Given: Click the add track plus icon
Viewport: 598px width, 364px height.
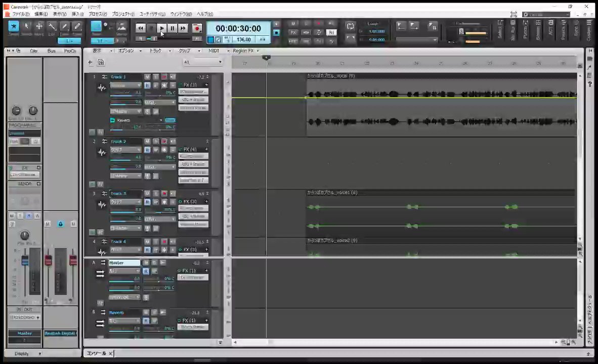Looking at the screenshot, I should (90, 62).
